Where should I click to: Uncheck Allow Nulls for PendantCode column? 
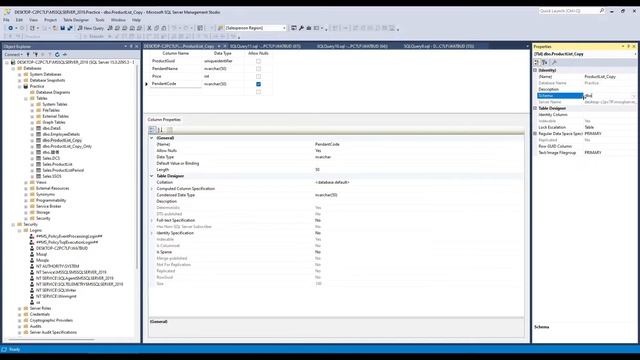pyautogui.click(x=258, y=84)
